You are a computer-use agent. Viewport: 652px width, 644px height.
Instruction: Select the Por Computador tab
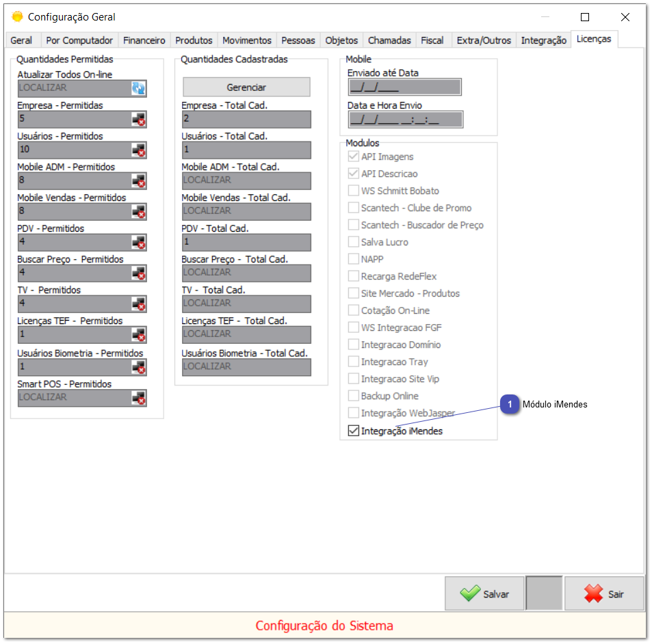pyautogui.click(x=79, y=40)
